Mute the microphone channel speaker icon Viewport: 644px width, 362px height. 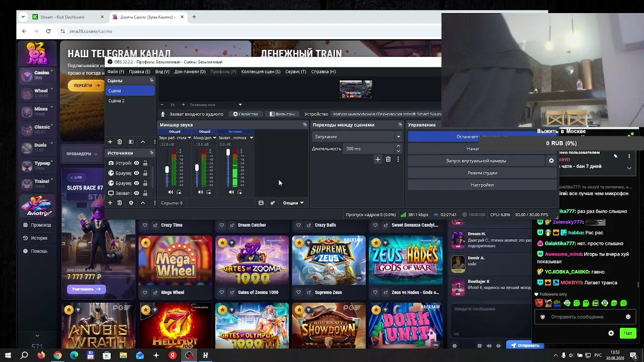(x=200, y=192)
